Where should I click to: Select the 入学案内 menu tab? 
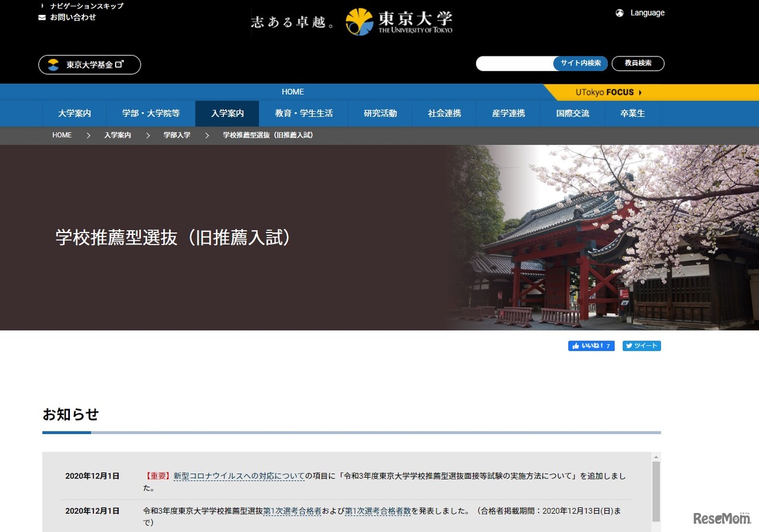228,113
